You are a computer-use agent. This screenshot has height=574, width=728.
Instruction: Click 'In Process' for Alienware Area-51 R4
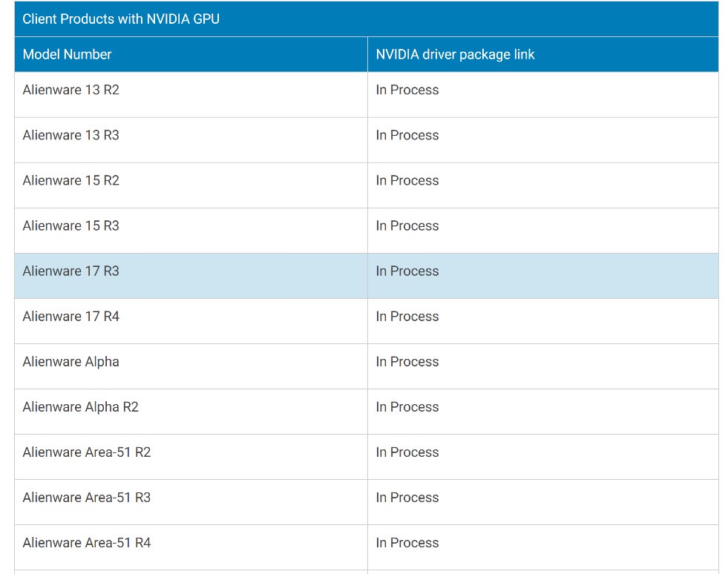407,542
